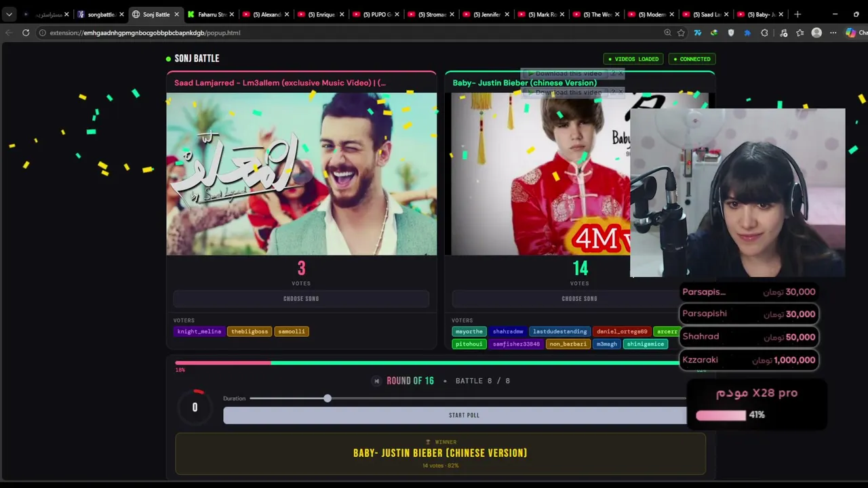Viewport: 868px width, 488px height.
Task: Open the media playback control icon
Action: pyautogui.click(x=784, y=33)
